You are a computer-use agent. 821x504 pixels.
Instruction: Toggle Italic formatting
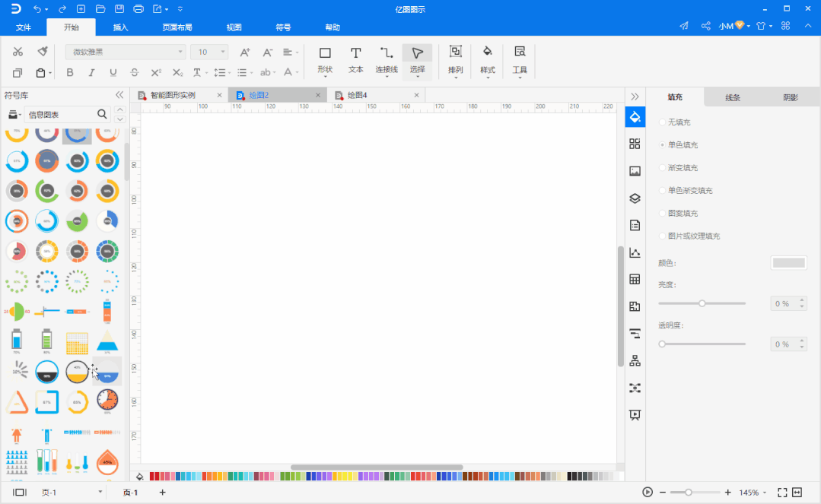coord(91,73)
